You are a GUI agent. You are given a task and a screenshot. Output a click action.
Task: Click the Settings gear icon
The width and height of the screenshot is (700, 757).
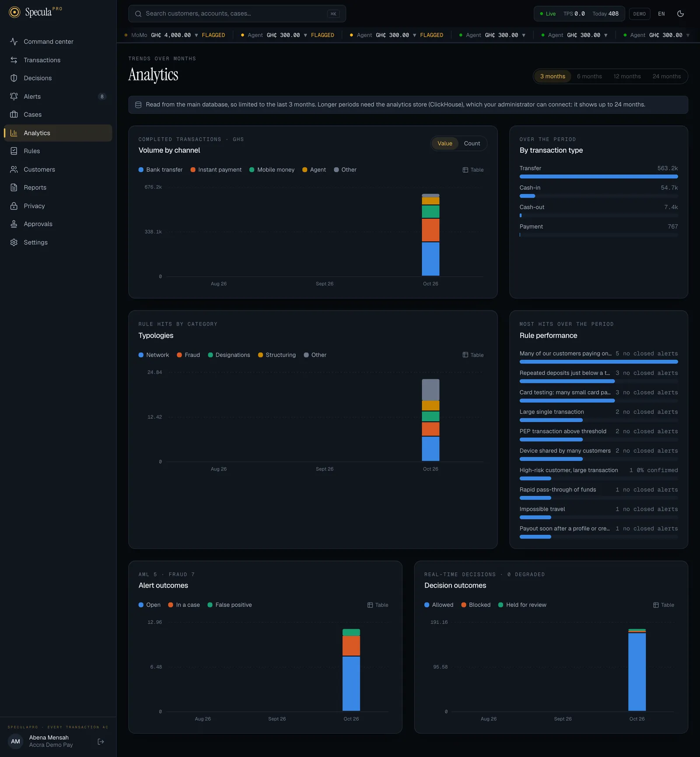coord(14,242)
